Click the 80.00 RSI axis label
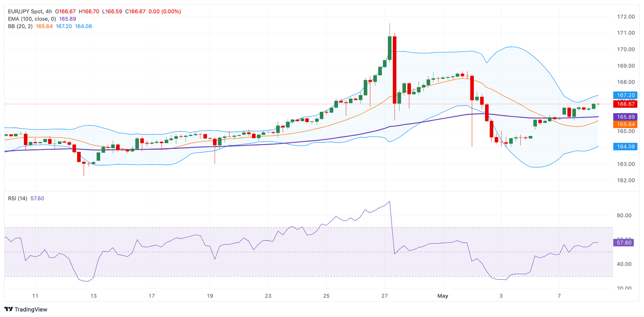The height and width of the screenshot is (317, 644). 625,216
